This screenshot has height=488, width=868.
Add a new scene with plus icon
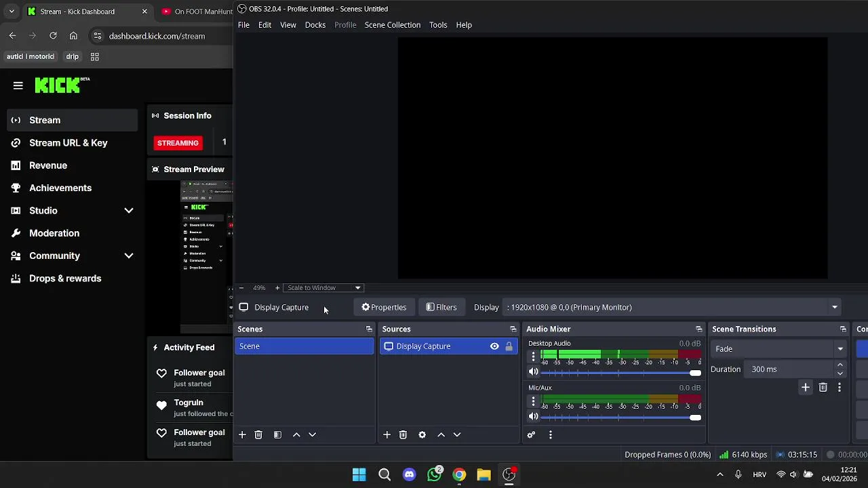tap(242, 434)
